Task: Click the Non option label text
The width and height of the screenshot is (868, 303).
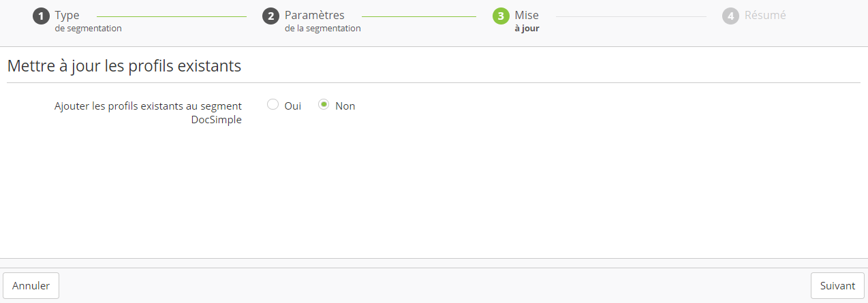Action: 345,106
